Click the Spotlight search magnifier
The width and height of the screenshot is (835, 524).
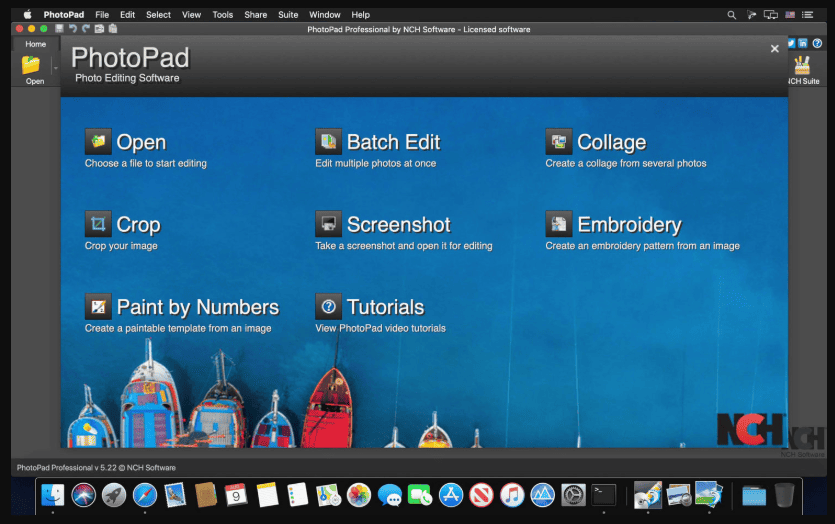click(732, 15)
